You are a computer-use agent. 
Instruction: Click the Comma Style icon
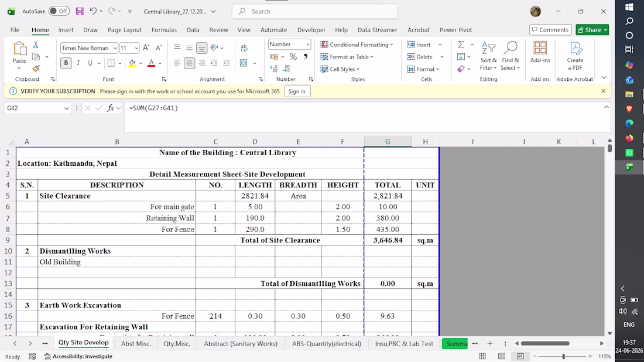coord(305,57)
